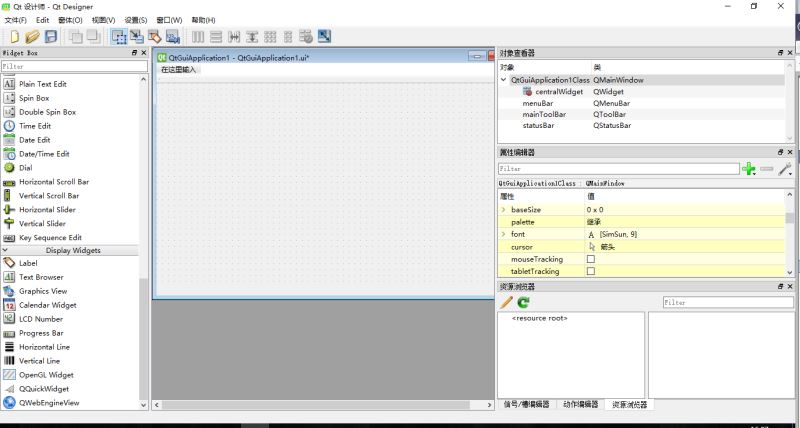
Task: Click the New form toolbar icon
Action: (14, 36)
